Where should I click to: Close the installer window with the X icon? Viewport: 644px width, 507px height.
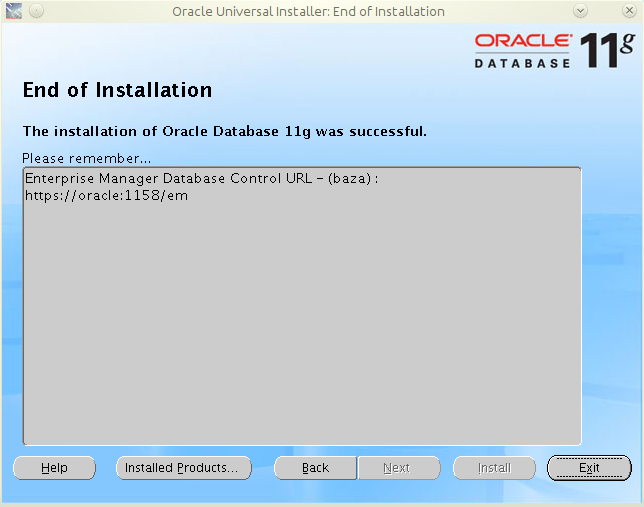629,11
